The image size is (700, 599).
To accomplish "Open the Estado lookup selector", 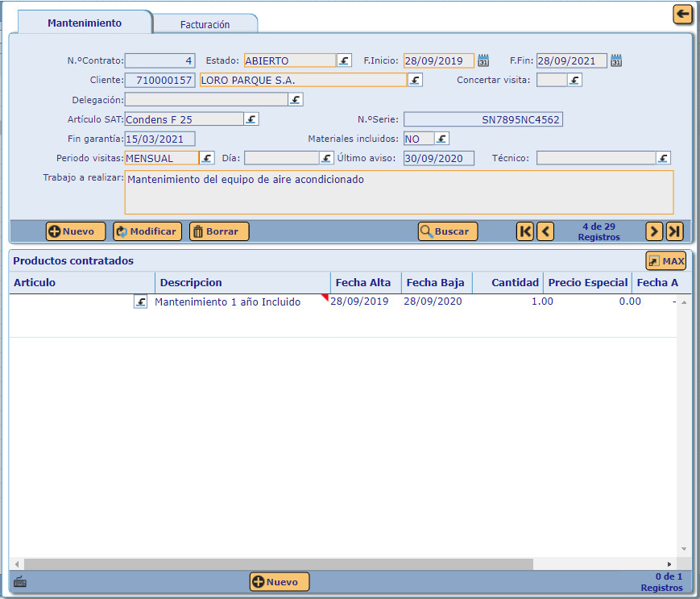I will 344,60.
